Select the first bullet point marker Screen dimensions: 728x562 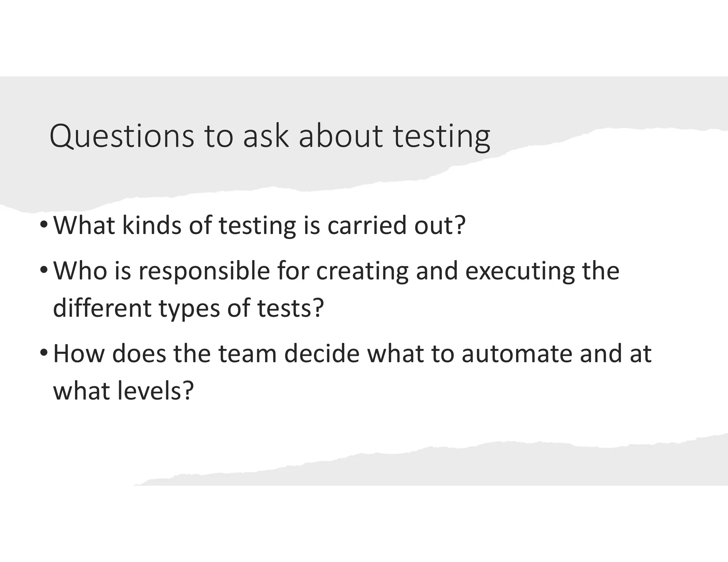pyautogui.click(x=43, y=225)
